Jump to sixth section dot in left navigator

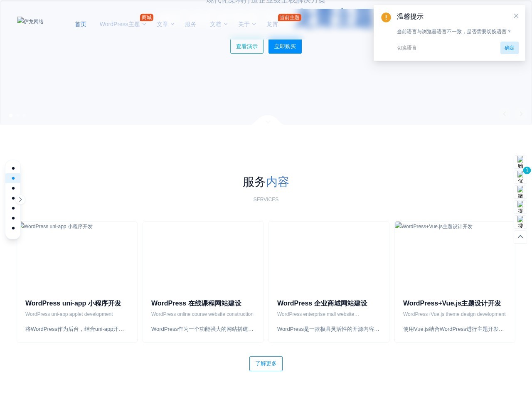(x=13, y=218)
